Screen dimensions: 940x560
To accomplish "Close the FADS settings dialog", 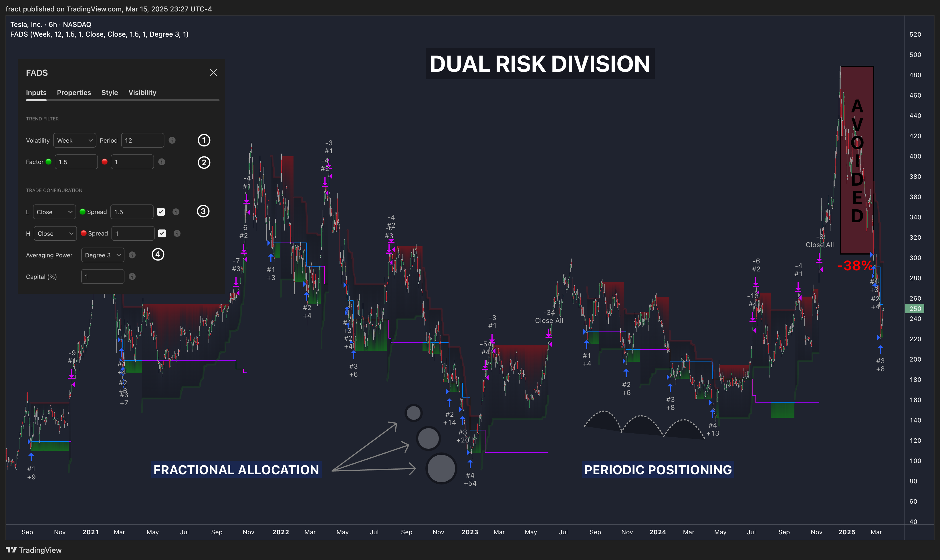I will point(213,72).
